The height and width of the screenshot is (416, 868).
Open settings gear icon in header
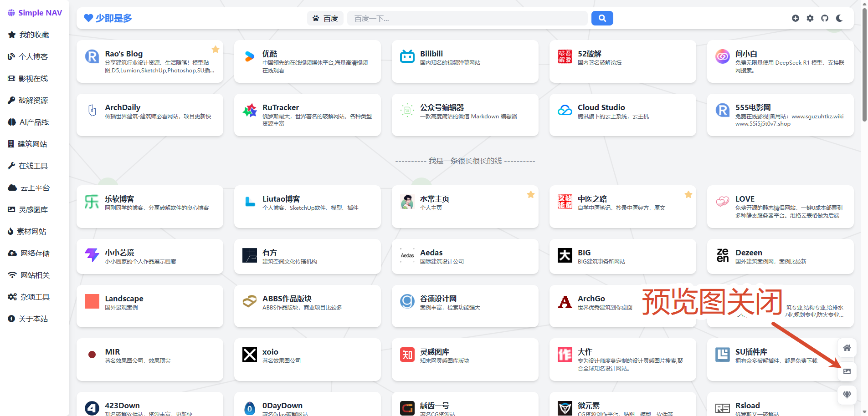click(x=810, y=18)
